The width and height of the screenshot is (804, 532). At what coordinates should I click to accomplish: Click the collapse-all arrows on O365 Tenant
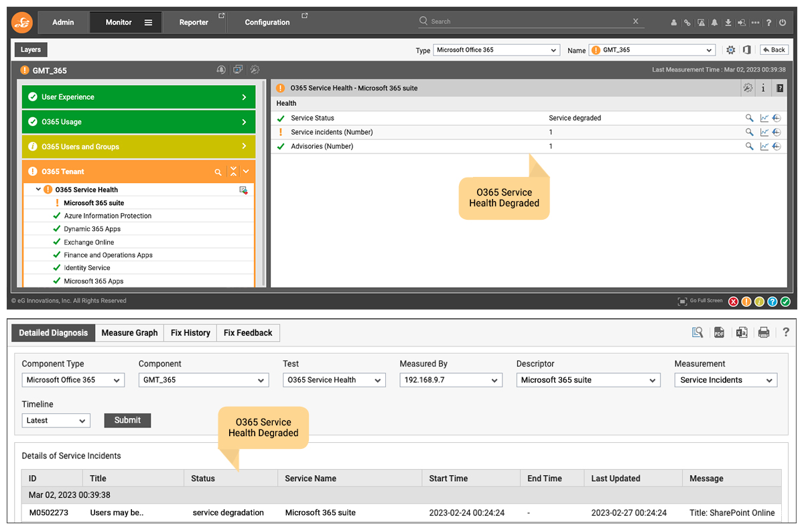point(233,172)
